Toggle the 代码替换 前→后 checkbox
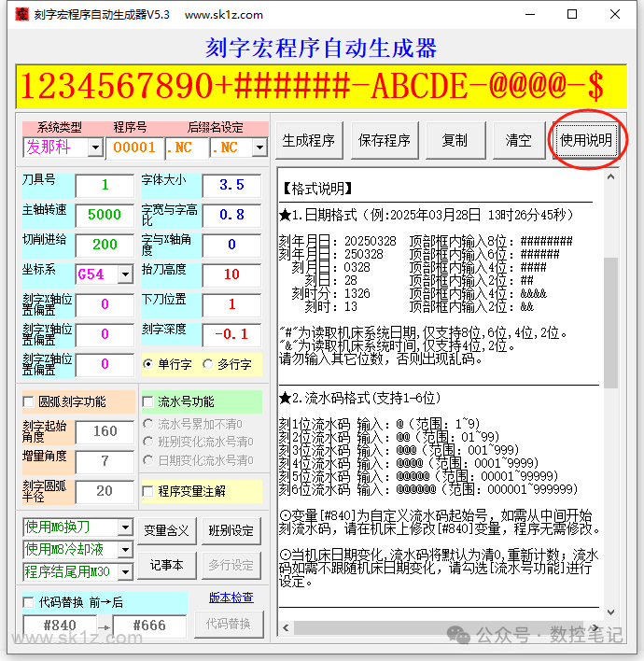Screen dimensions: 644x661 29,602
